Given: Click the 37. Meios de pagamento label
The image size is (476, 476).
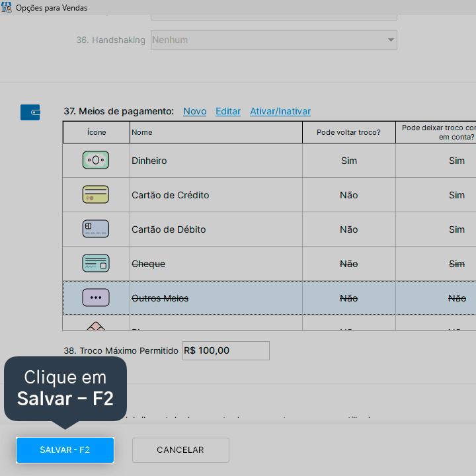Looking at the screenshot, I should [x=119, y=112].
